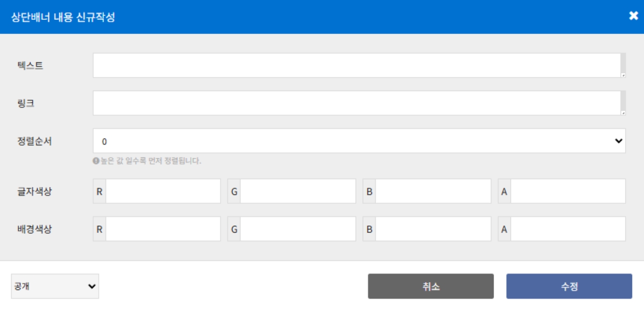
Task: Open the 정렬순서 dropdown
Action: (359, 141)
